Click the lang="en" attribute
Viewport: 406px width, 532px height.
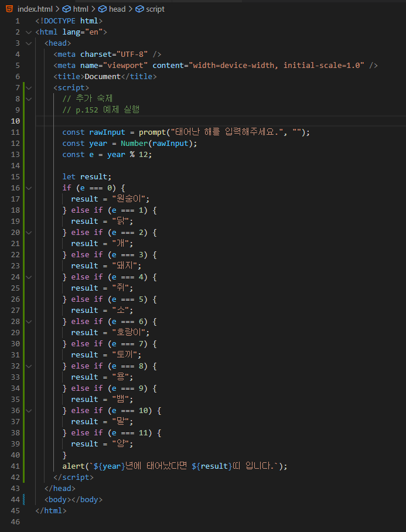click(83, 32)
